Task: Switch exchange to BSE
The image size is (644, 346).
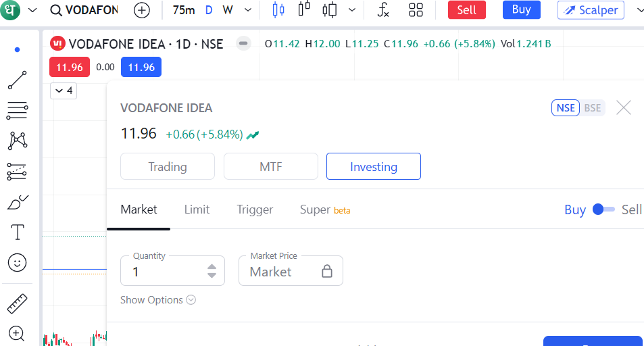Action: point(593,108)
